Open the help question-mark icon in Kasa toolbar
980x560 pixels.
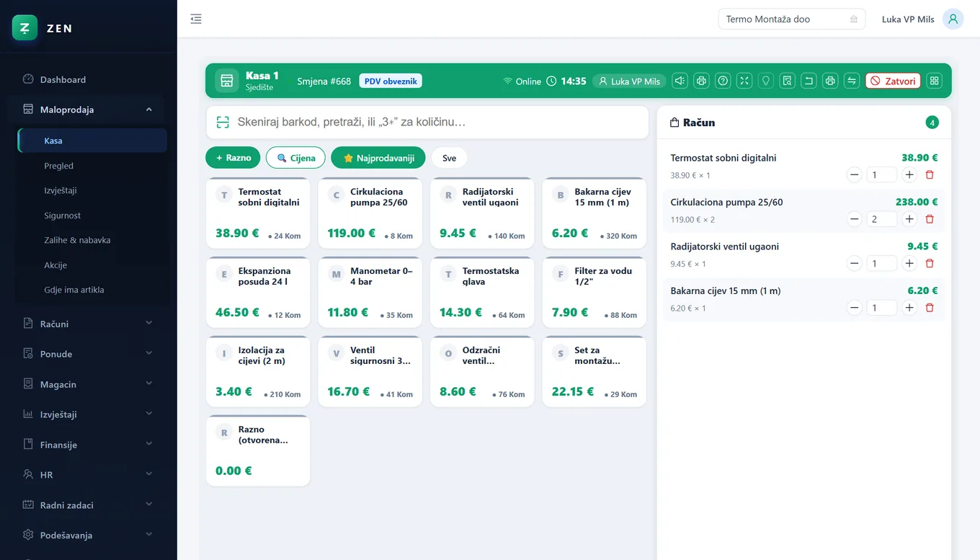point(723,81)
